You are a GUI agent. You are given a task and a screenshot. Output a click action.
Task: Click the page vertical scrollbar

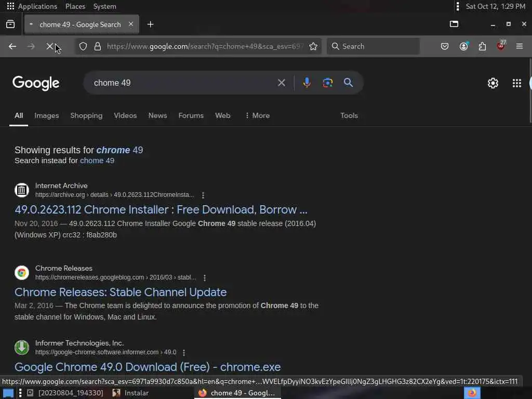point(530,91)
